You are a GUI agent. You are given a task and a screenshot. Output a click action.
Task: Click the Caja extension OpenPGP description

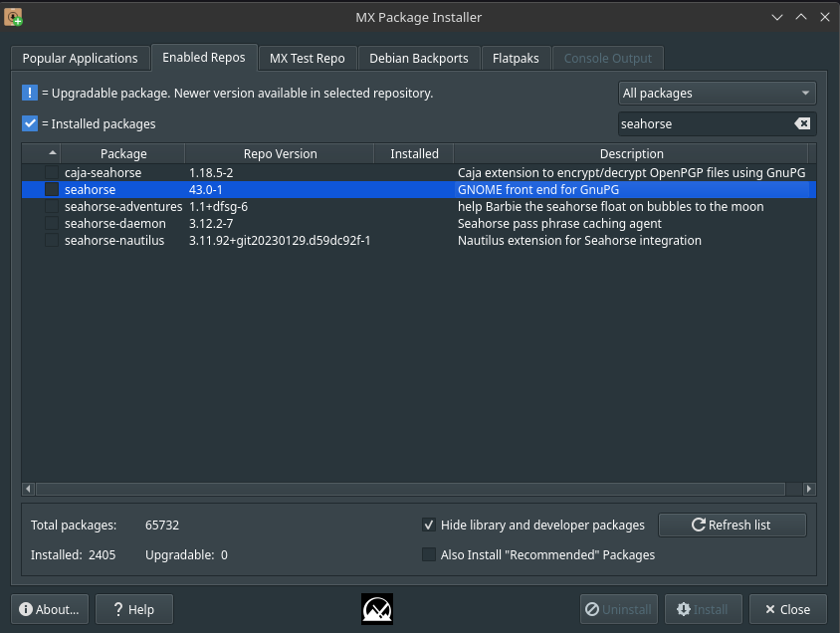tap(631, 172)
